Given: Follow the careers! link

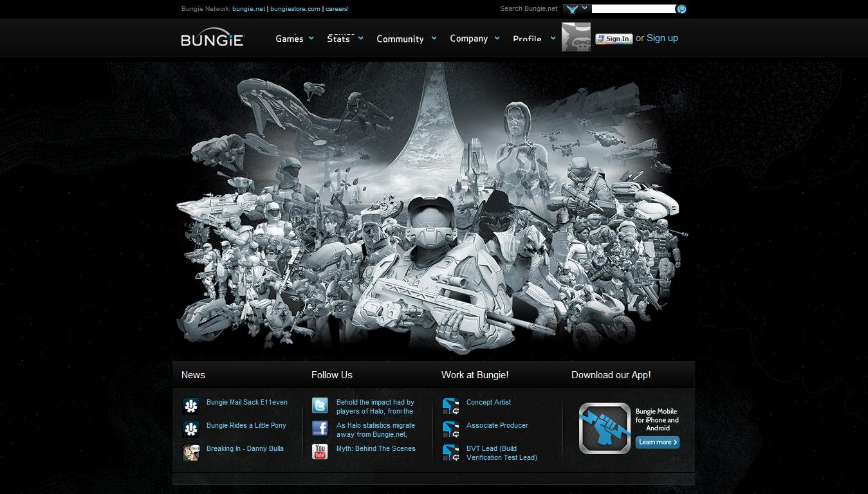Looking at the screenshot, I should (x=337, y=9).
